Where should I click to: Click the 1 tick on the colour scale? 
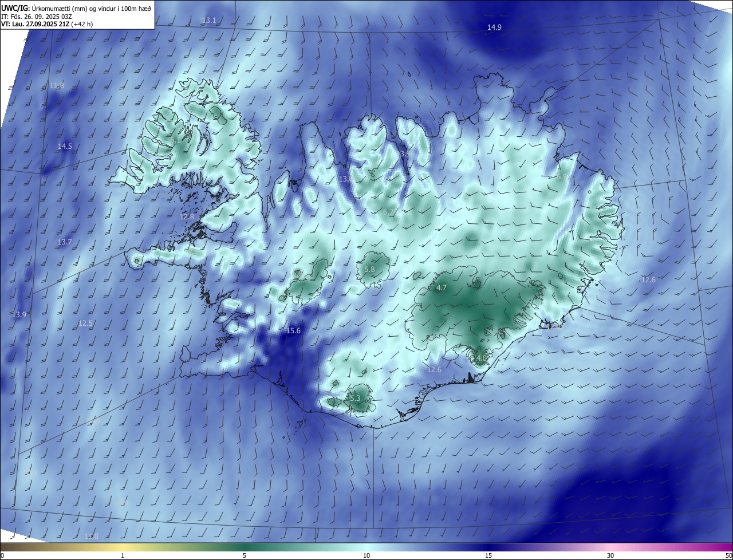coord(123,555)
